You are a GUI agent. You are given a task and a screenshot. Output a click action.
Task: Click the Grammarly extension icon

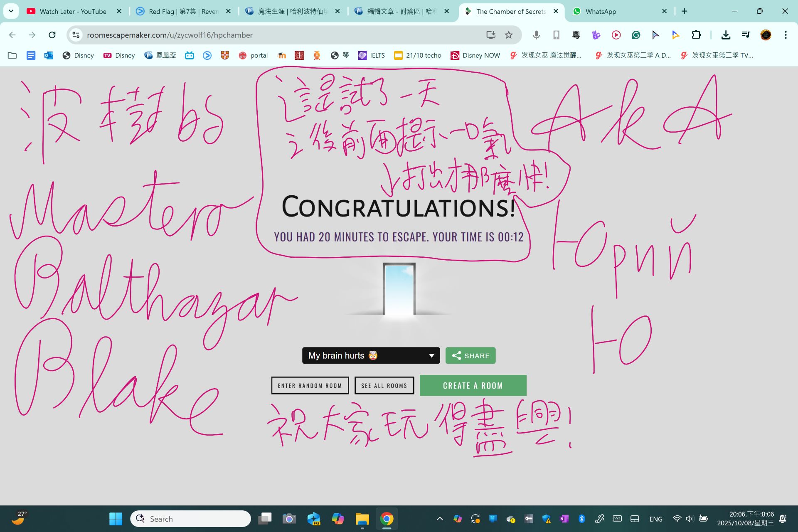click(x=636, y=35)
